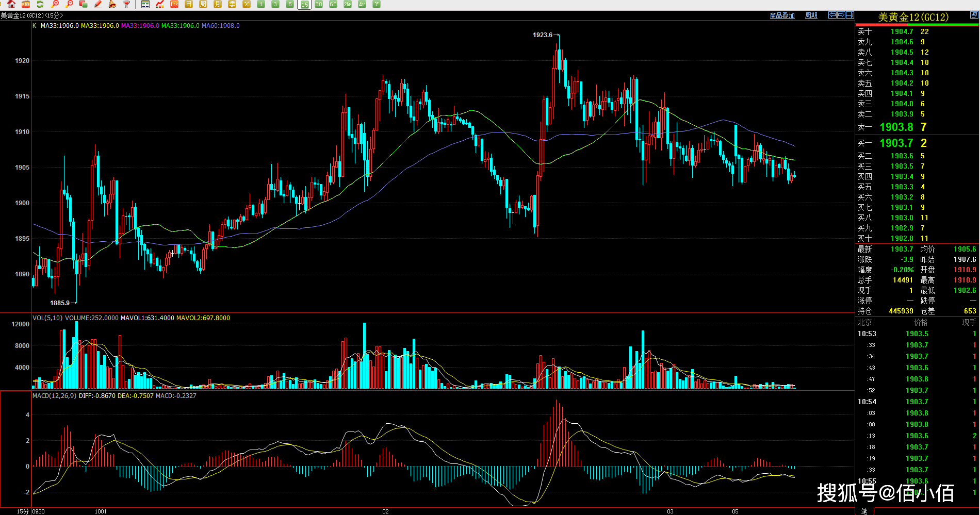Click the 笔 tab at bottom right

point(864,511)
